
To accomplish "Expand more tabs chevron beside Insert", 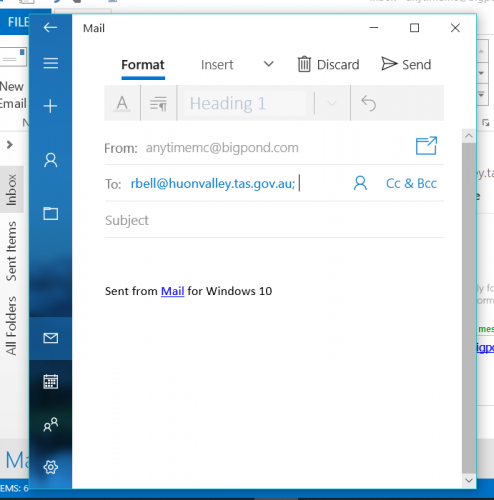I will pyautogui.click(x=269, y=64).
